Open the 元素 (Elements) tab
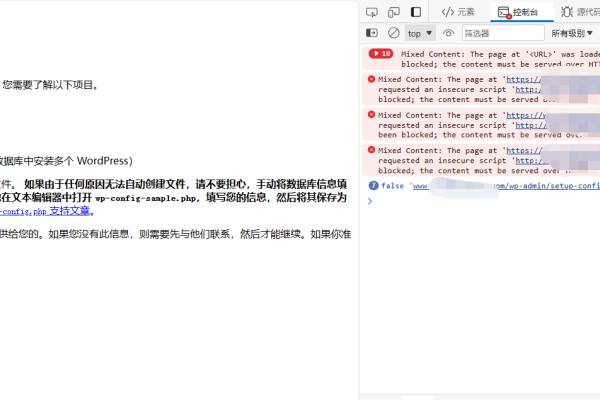Screen dimensions: 600x400 (x=458, y=12)
